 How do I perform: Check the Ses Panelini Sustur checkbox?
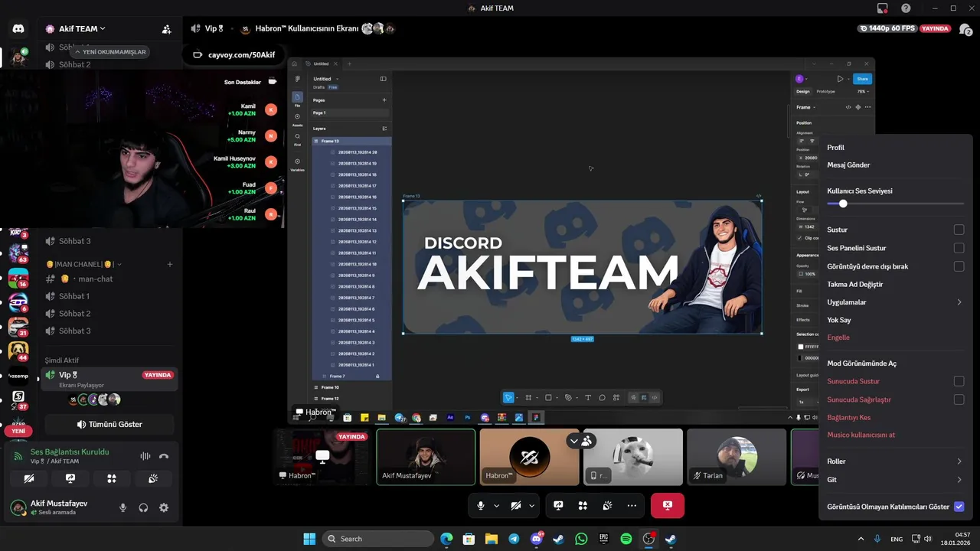tap(959, 248)
